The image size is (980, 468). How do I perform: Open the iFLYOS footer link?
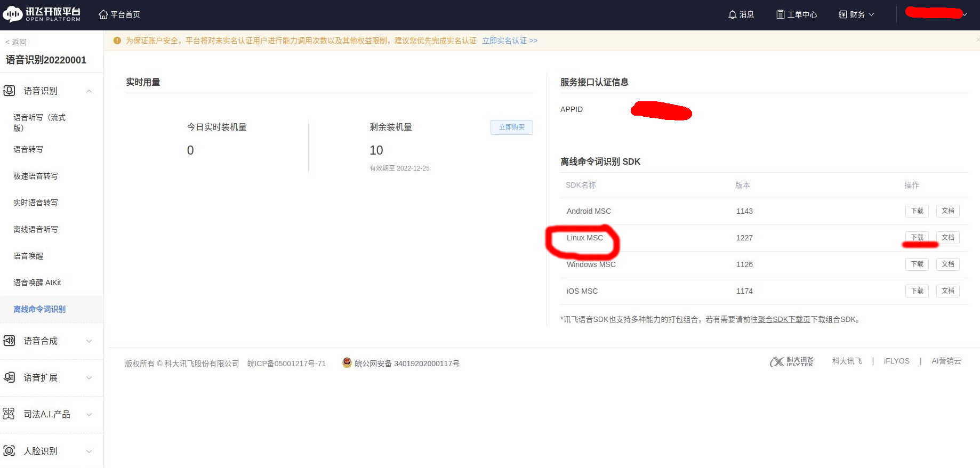[x=897, y=361]
